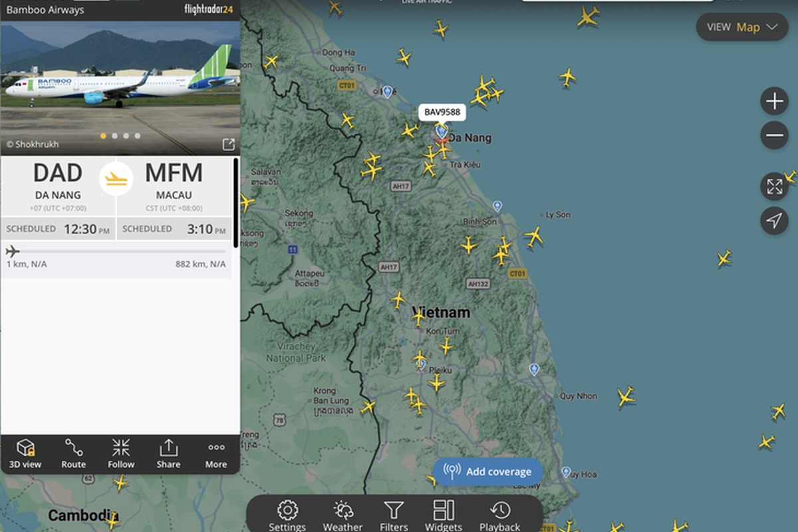Click the aircraft icon east of Ly Son
The width and height of the screenshot is (798, 532).
724,259
